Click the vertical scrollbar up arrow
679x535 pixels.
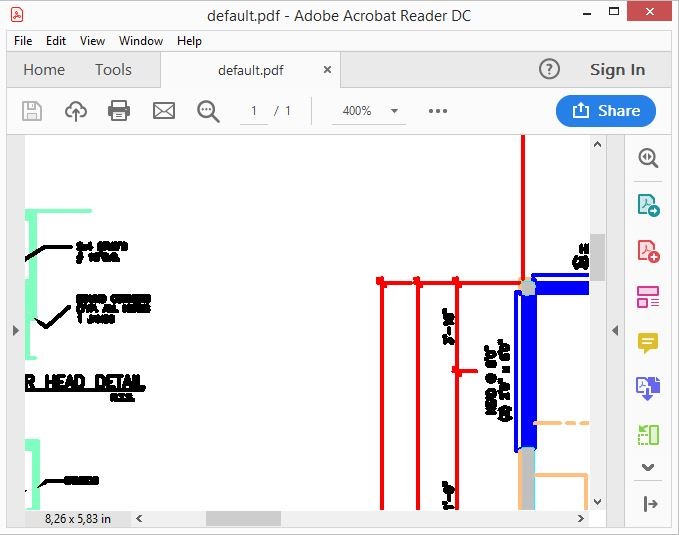coord(598,145)
